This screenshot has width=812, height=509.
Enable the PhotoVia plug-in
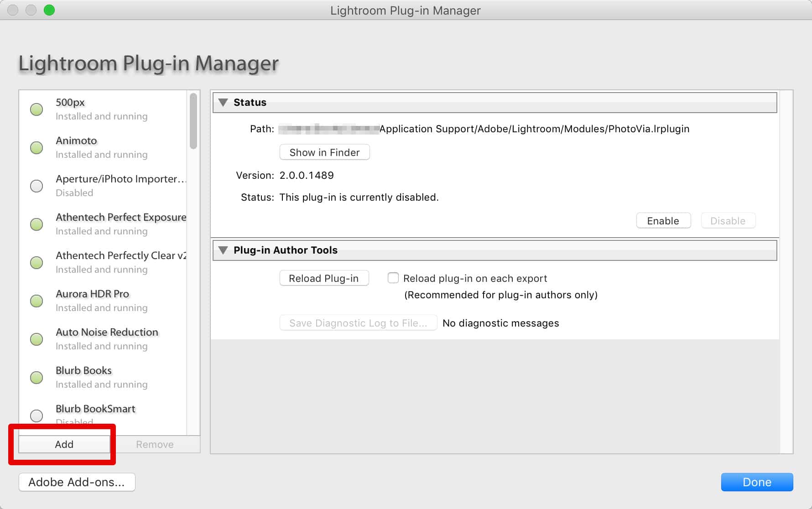click(663, 220)
